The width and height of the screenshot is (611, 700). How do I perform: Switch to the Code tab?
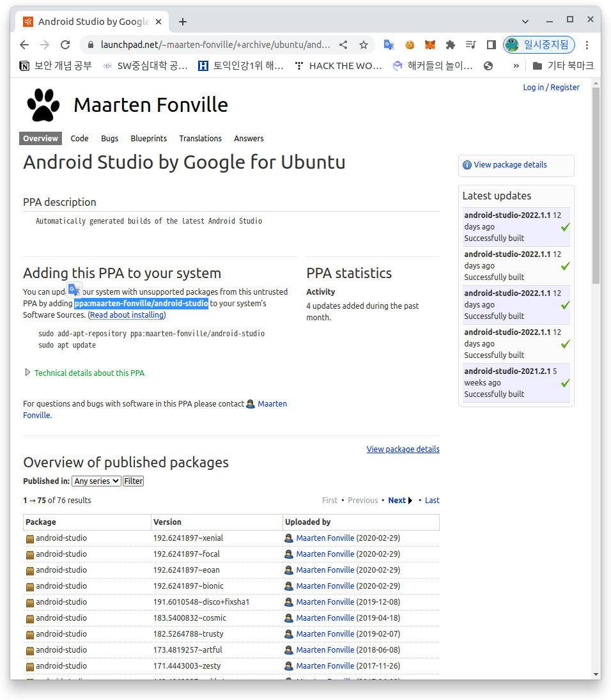click(x=79, y=138)
